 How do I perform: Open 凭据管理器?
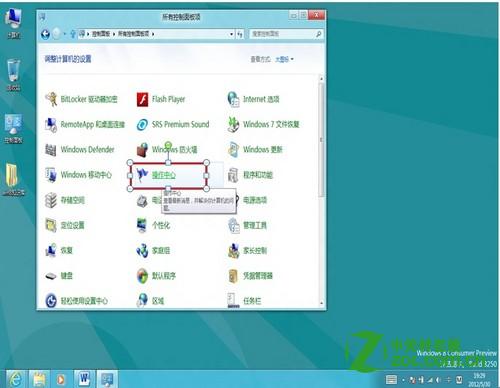tap(250, 276)
